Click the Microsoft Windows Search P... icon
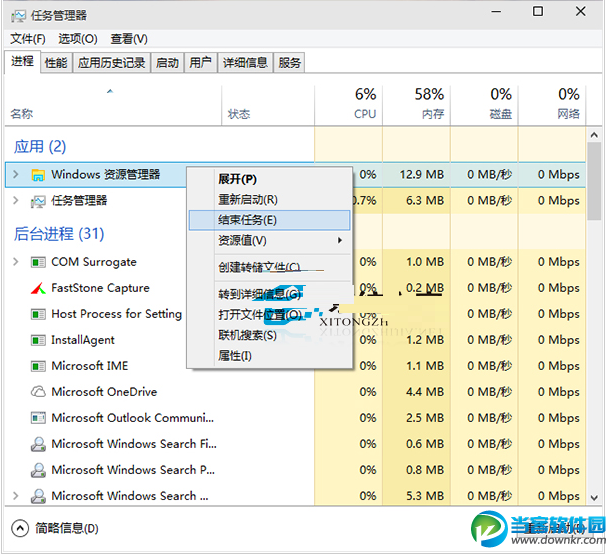607x554 pixels. [38, 470]
